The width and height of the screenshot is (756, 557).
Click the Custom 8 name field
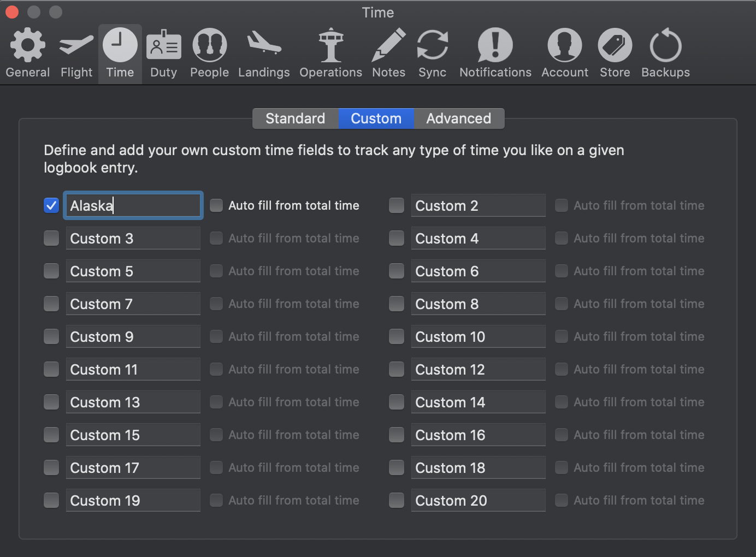click(x=479, y=304)
